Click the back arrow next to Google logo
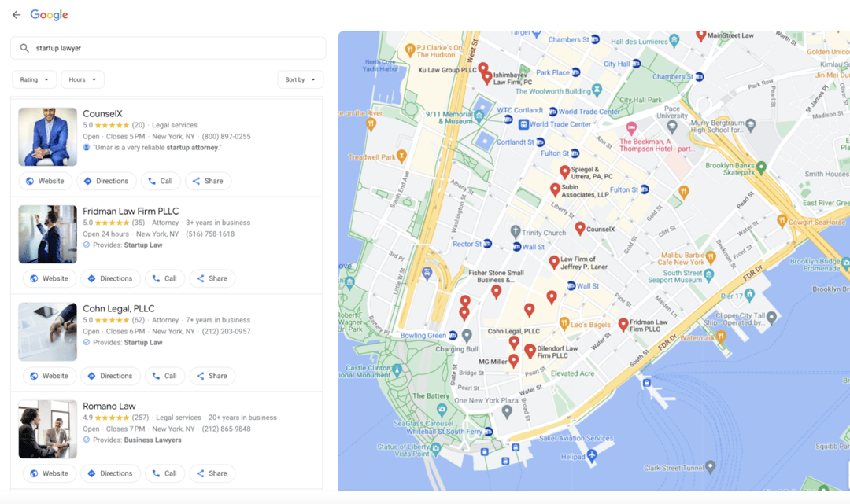 coord(16,15)
